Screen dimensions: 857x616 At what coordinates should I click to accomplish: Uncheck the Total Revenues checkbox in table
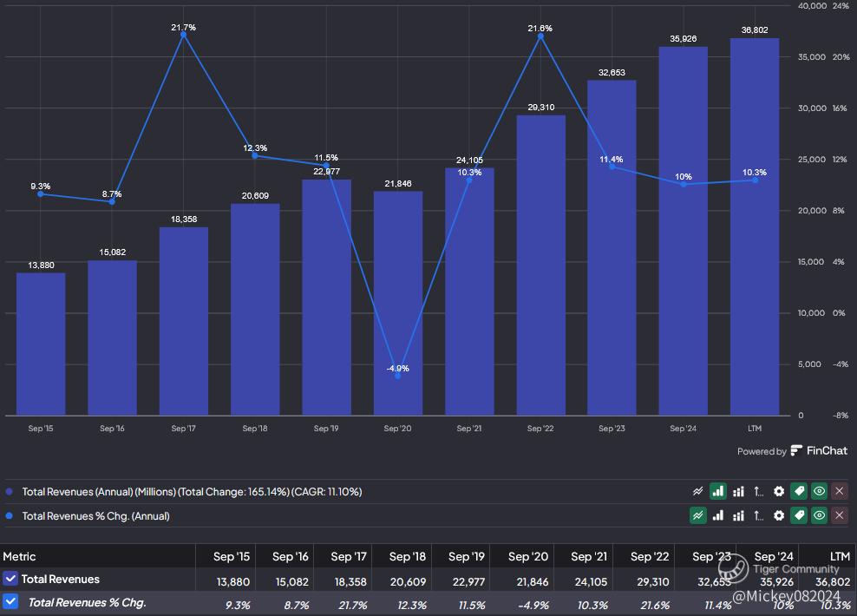tap(10, 579)
